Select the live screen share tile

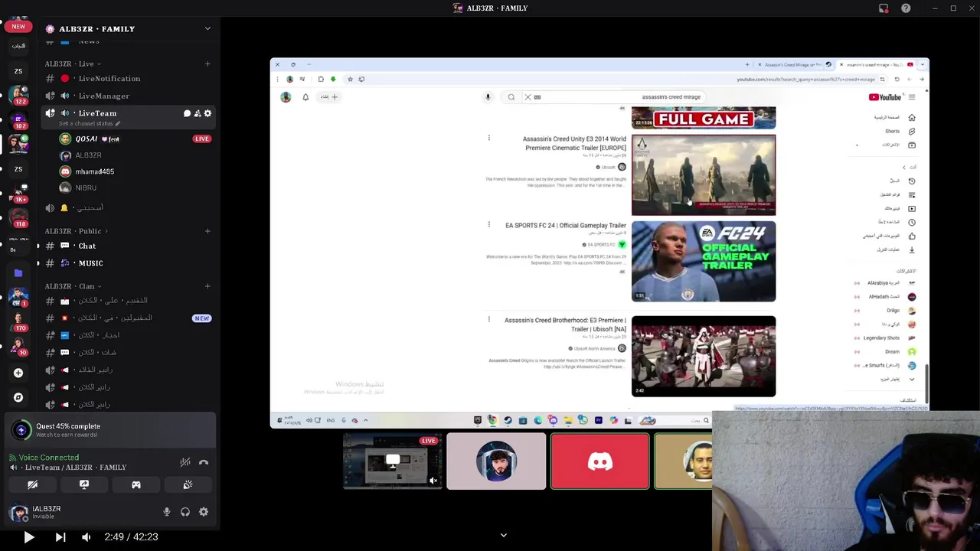click(x=393, y=461)
